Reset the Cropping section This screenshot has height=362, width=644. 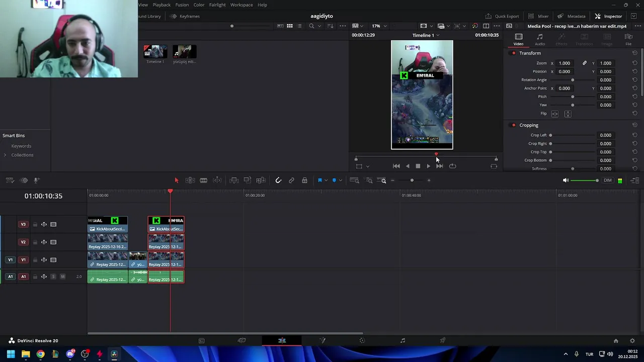click(x=635, y=125)
